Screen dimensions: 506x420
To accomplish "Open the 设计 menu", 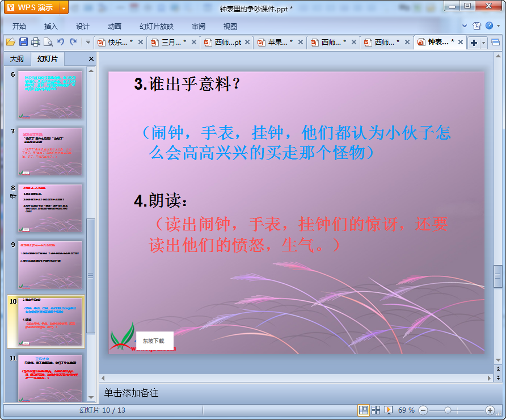I will click(x=83, y=26).
